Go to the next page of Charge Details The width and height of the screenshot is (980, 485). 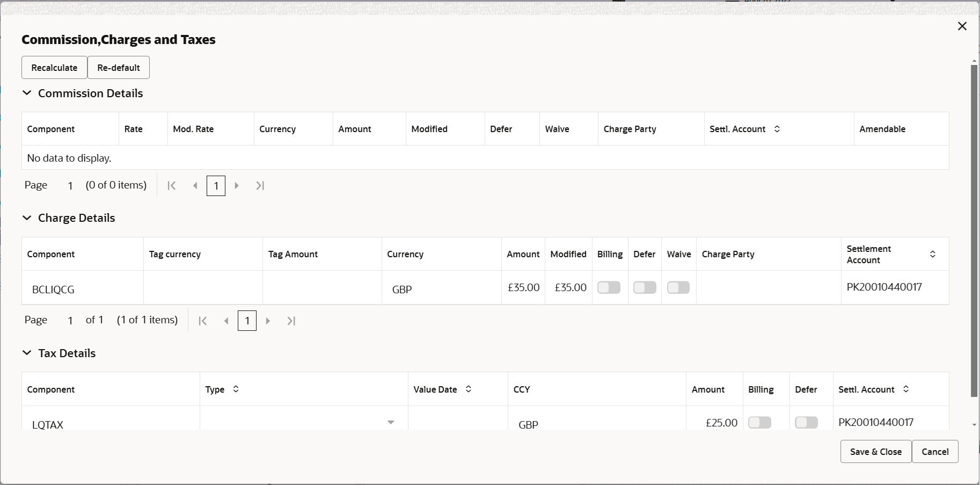(x=268, y=321)
